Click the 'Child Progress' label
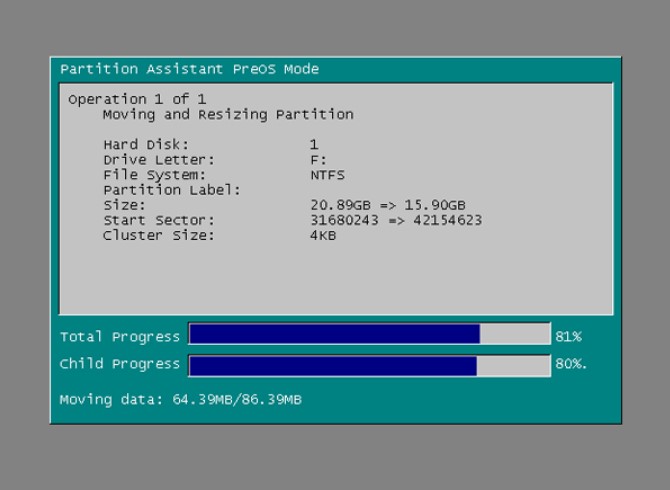This screenshot has width=670, height=490. [x=120, y=364]
